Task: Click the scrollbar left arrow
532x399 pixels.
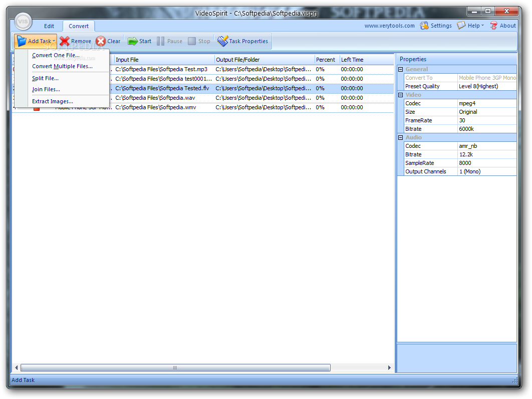Action: [x=17, y=368]
